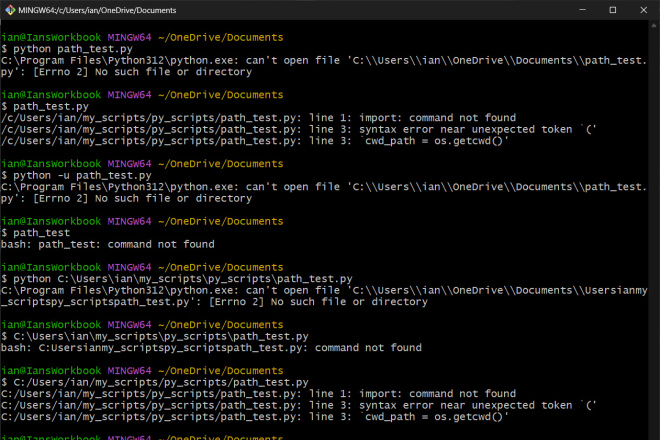This screenshot has width=660, height=440.
Task: Select the '$ python -u path_test.py' command line
Action: pos(76,175)
